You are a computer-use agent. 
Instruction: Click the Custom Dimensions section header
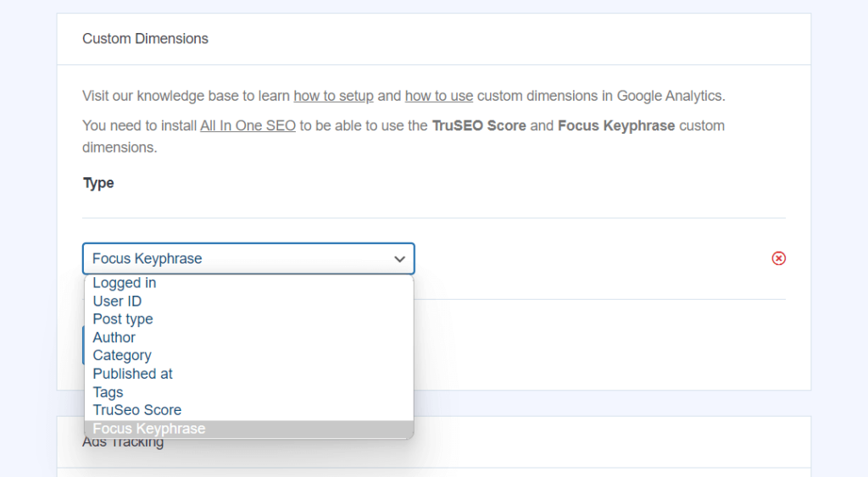pos(145,39)
